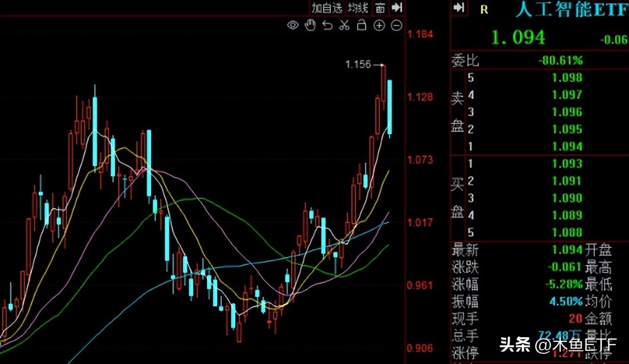This screenshot has width=629, height=364.
Task: Select the hand pan tool
Action: click(309, 26)
